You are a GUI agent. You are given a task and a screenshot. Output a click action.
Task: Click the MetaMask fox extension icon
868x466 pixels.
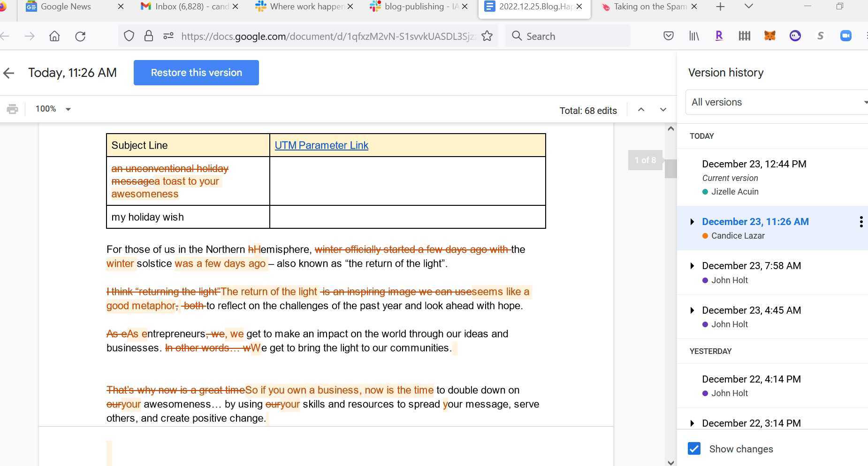point(769,36)
